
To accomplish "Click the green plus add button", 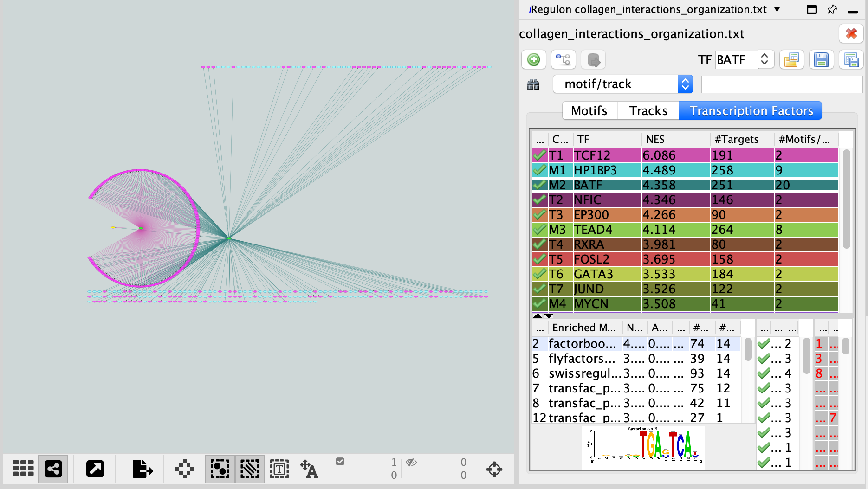I will point(534,59).
